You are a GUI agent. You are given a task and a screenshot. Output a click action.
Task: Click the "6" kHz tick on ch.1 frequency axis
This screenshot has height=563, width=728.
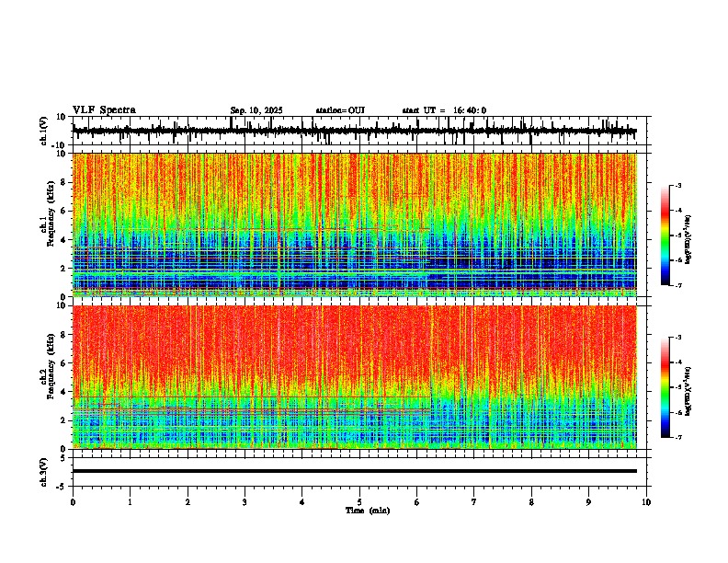64,211
